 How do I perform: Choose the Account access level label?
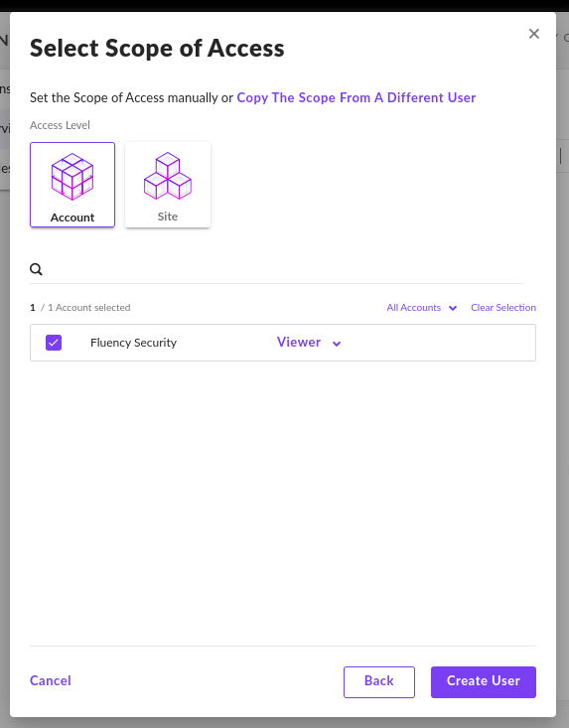(72, 218)
